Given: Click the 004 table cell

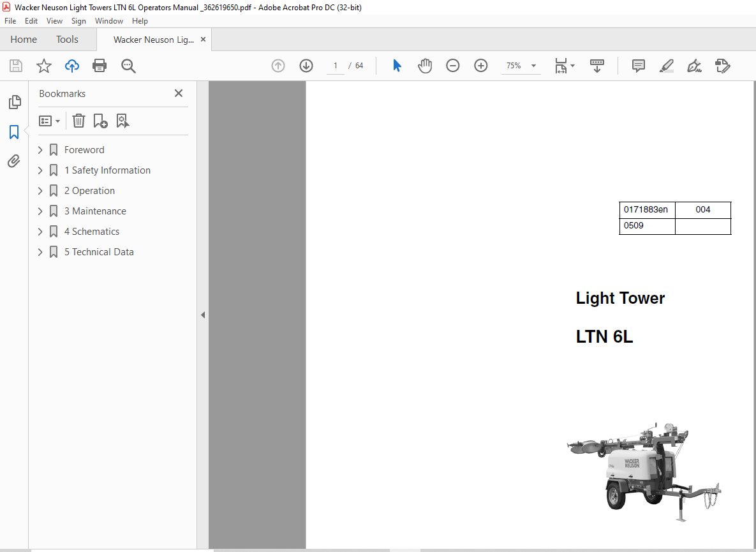Looking at the screenshot, I should [703, 210].
